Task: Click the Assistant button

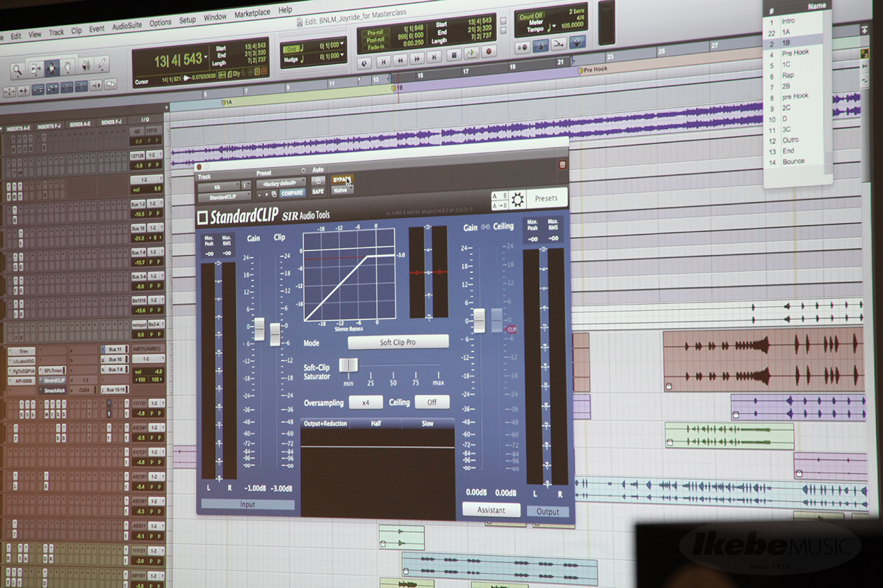Action: pos(490,510)
